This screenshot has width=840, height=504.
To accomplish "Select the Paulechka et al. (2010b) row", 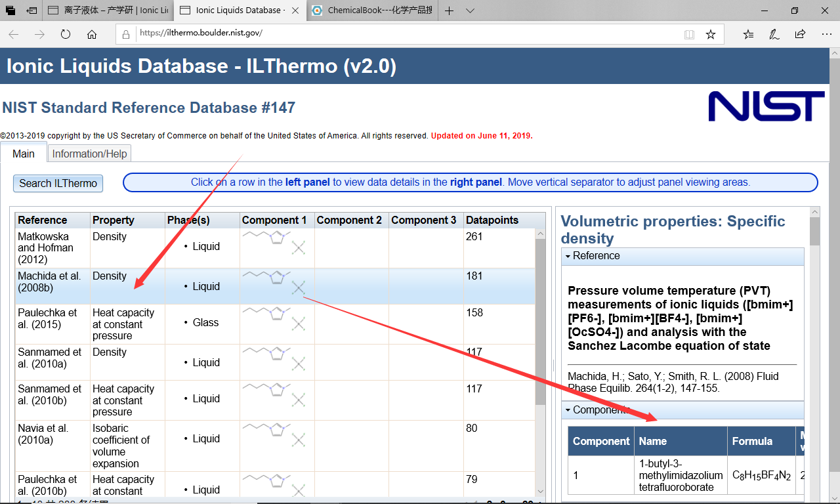I will (276, 484).
